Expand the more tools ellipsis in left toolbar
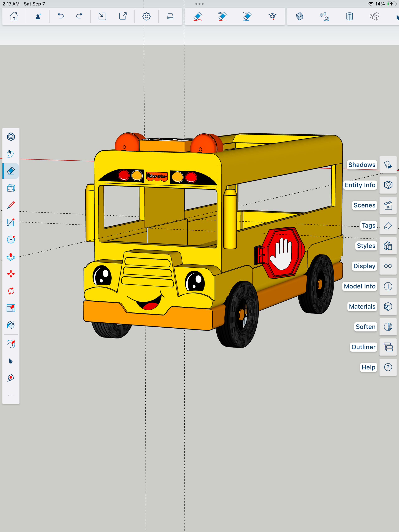The image size is (399, 532). [11, 395]
